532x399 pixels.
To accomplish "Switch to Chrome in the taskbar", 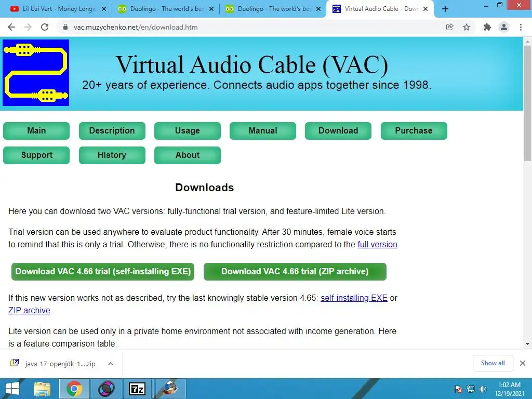I will (74, 389).
